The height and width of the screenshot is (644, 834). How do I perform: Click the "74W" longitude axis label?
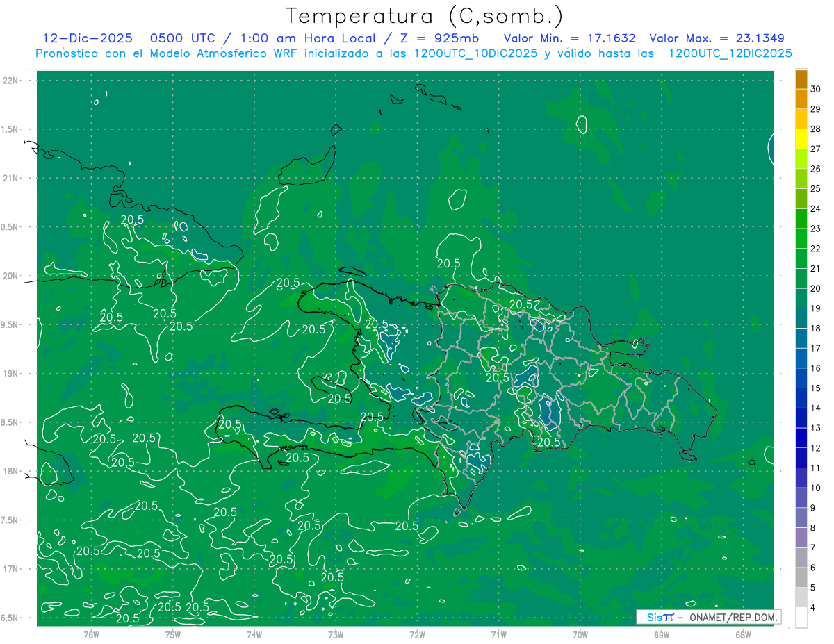pos(254,634)
